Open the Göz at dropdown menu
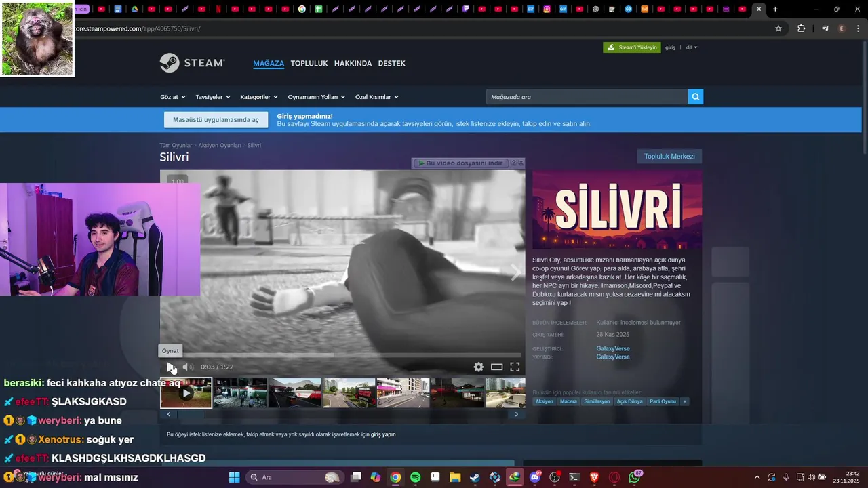 pos(172,97)
